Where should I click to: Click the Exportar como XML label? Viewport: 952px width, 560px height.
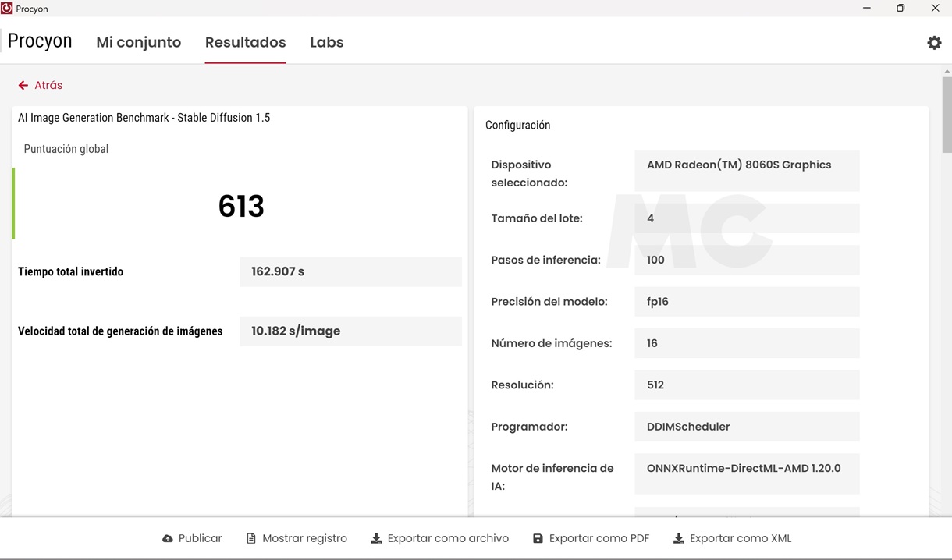[740, 539]
